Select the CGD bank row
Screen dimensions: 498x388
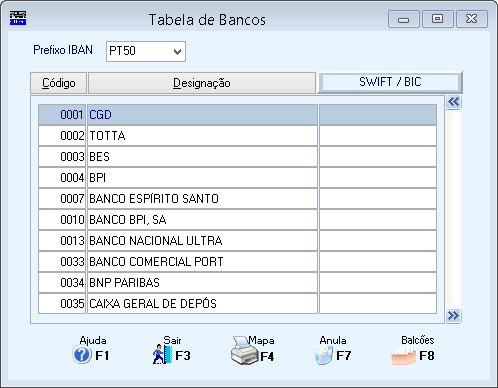tap(237, 115)
